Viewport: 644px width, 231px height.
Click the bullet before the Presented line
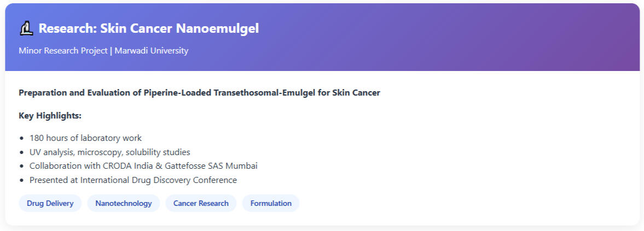click(21, 180)
